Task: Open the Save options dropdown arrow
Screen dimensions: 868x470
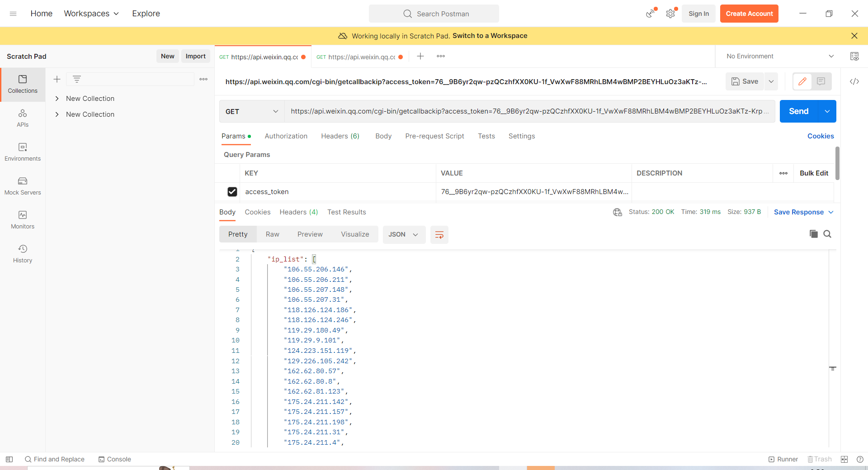Action: (771, 81)
